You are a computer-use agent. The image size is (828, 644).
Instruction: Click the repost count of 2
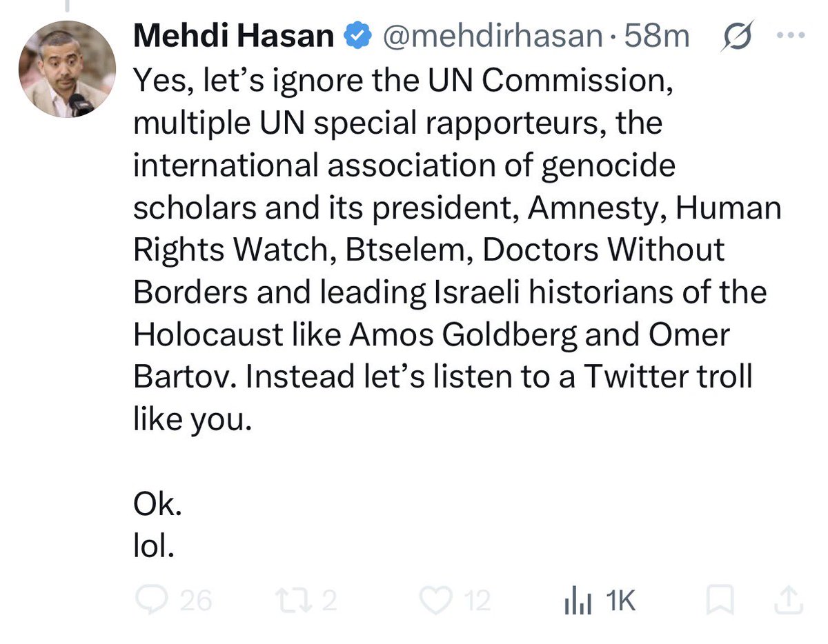(329, 602)
